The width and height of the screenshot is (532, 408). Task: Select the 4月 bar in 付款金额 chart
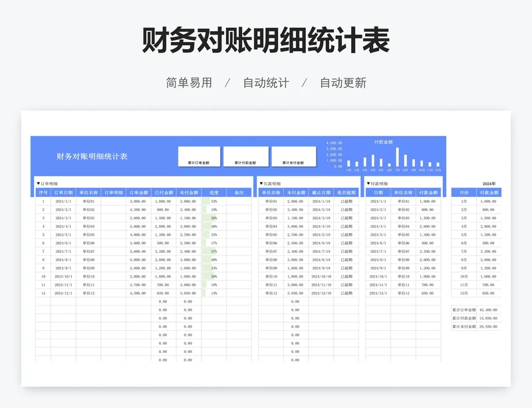coord(373,160)
